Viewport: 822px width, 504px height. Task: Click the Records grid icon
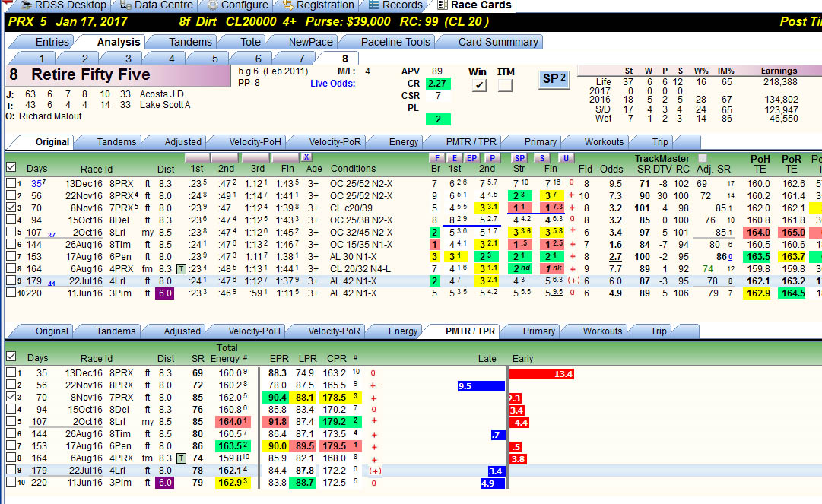[374, 5]
